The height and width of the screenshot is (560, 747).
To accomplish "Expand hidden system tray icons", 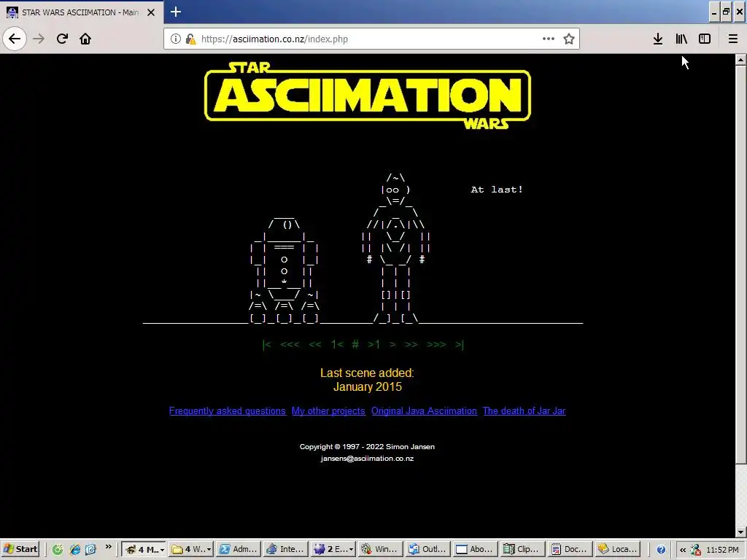I will coord(683,550).
